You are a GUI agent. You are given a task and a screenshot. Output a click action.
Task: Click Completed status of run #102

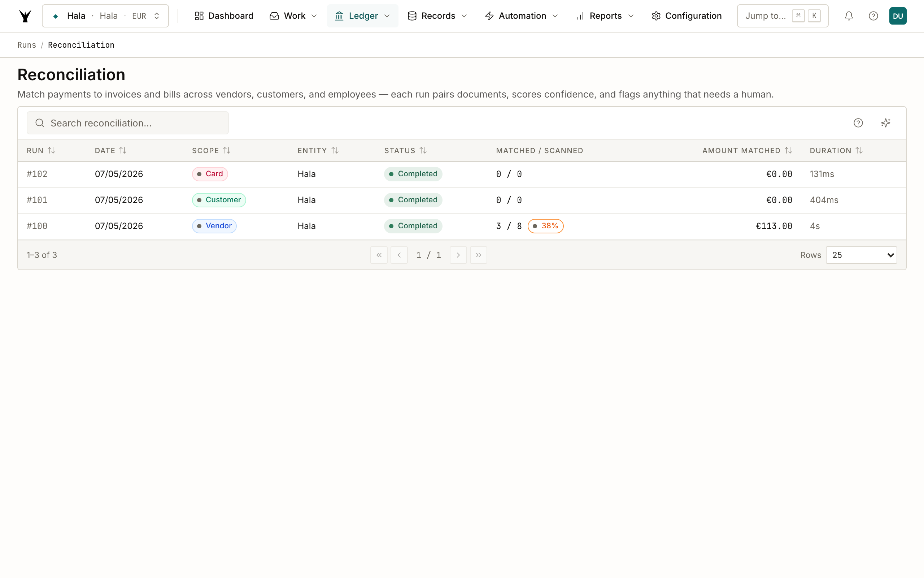pyautogui.click(x=413, y=174)
